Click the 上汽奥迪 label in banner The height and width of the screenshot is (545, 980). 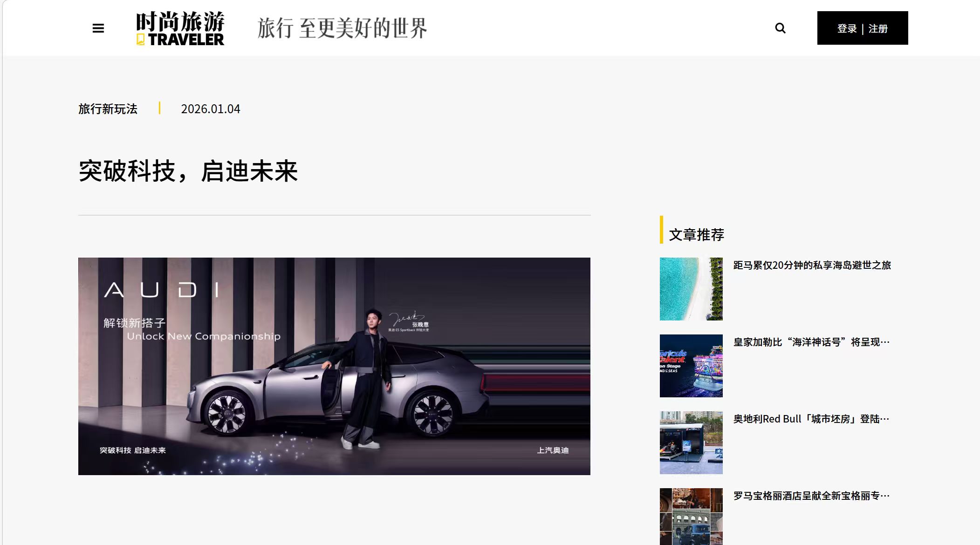coord(553,450)
